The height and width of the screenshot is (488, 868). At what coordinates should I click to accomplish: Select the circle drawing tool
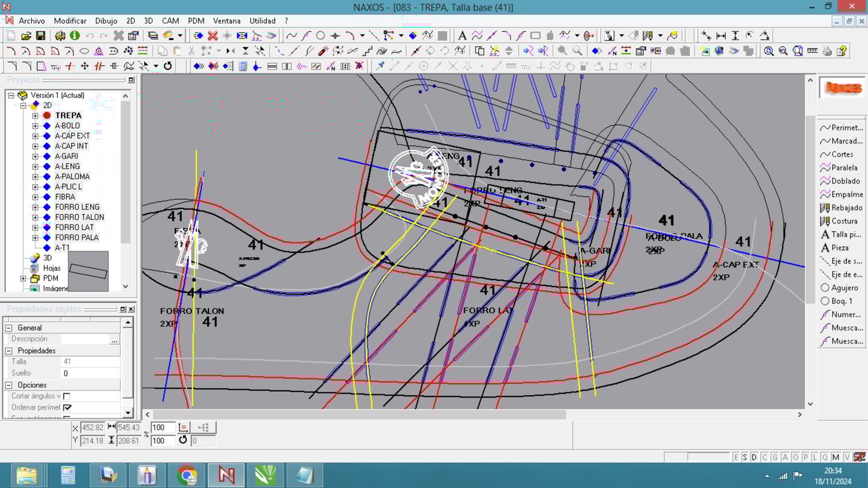pyautogui.click(x=320, y=36)
